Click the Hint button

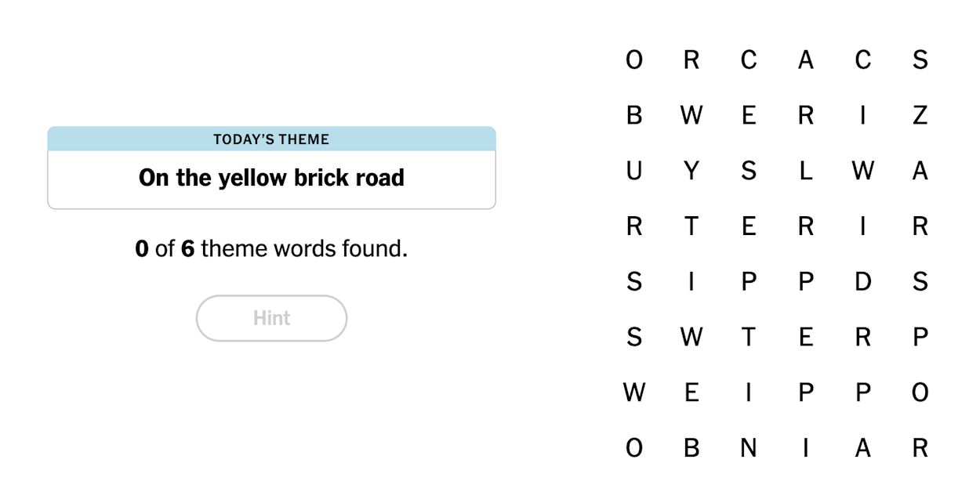coord(271,318)
